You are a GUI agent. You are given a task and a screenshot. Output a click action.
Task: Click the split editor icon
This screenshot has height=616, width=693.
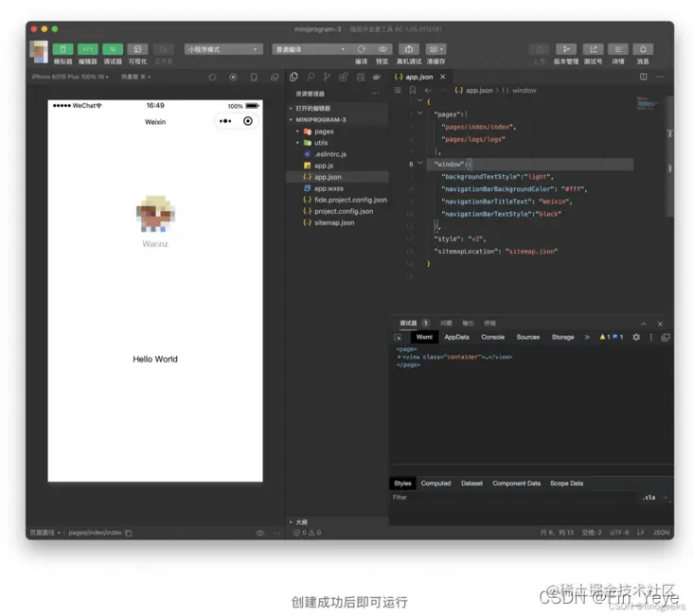(x=644, y=77)
